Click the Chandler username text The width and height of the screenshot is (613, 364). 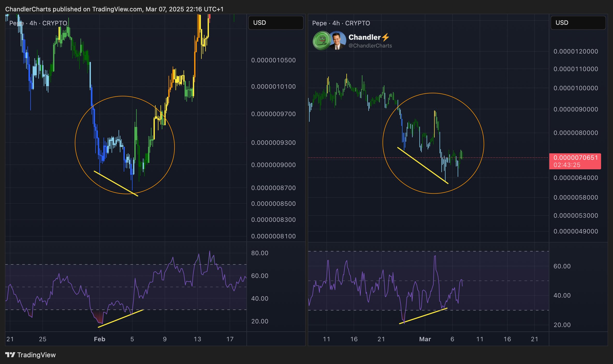coord(364,37)
